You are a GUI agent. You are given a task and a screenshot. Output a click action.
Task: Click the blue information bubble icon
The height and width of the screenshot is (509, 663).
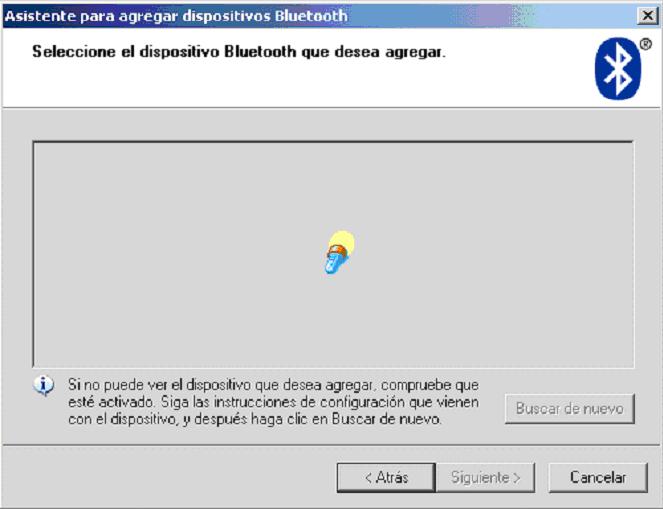pos(44,386)
